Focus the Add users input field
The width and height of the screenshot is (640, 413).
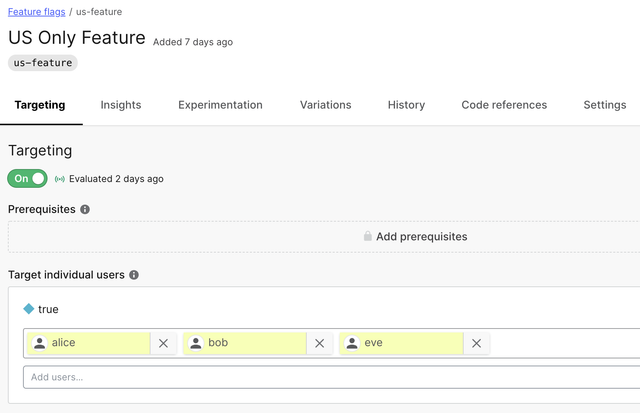click(x=330, y=377)
